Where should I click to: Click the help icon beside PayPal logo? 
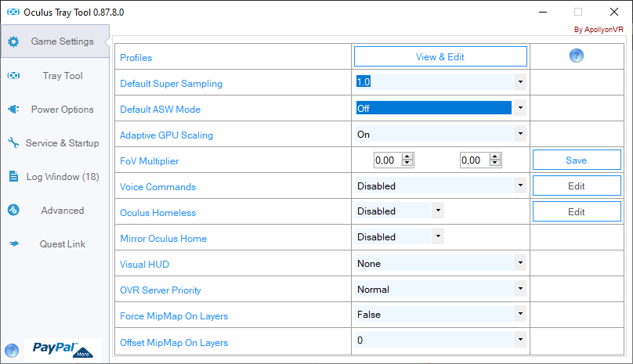point(12,350)
